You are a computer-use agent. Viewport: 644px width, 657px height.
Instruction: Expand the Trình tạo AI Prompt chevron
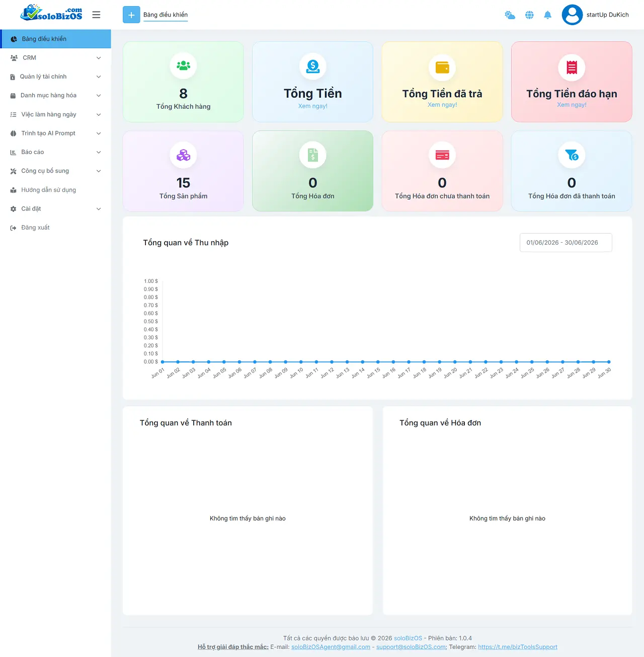99,133
